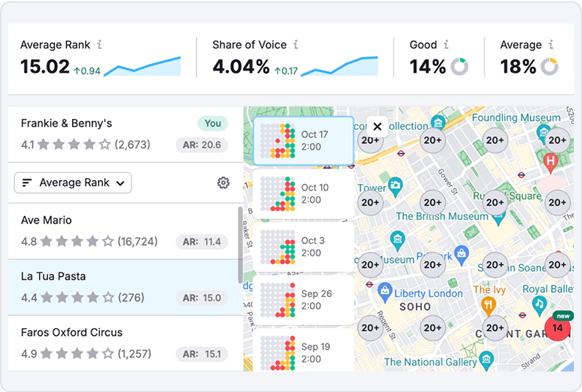Click the red hospital pin near Russell Square
This screenshot has height=392, width=582.
[551, 161]
